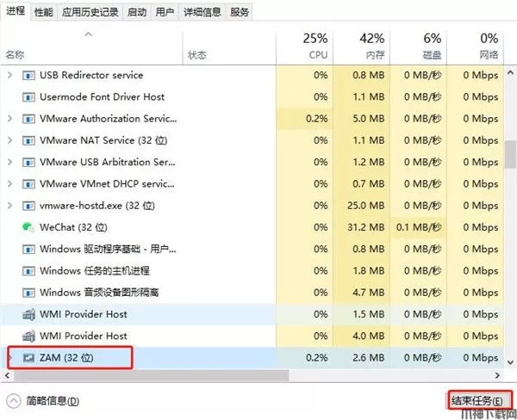Select the Windows 任务的主机进程 name
The height and width of the screenshot is (420, 517).
coord(95,271)
